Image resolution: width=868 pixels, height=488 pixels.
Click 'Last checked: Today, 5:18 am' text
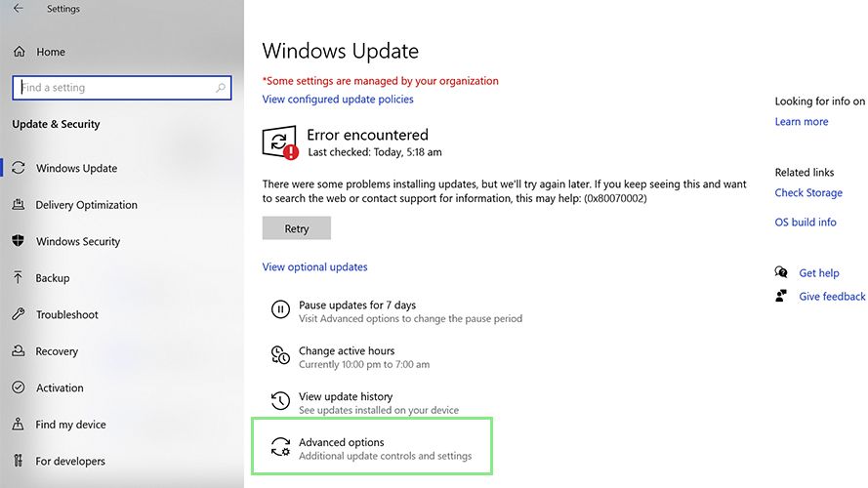[x=375, y=152]
